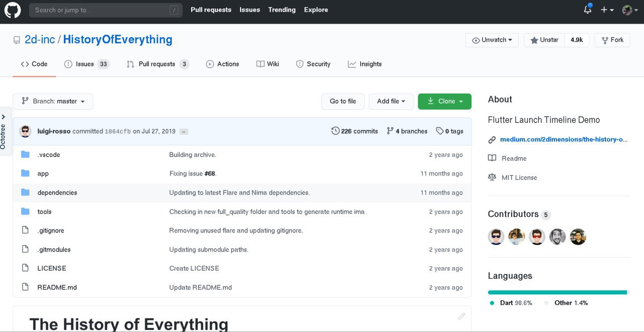
Task: Open the Building archive commit message
Action: click(193, 155)
